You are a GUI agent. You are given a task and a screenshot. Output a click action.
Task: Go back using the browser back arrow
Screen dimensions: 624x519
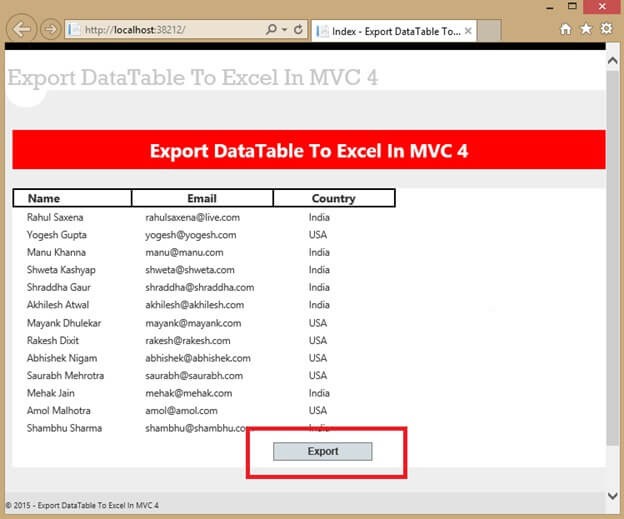point(21,29)
